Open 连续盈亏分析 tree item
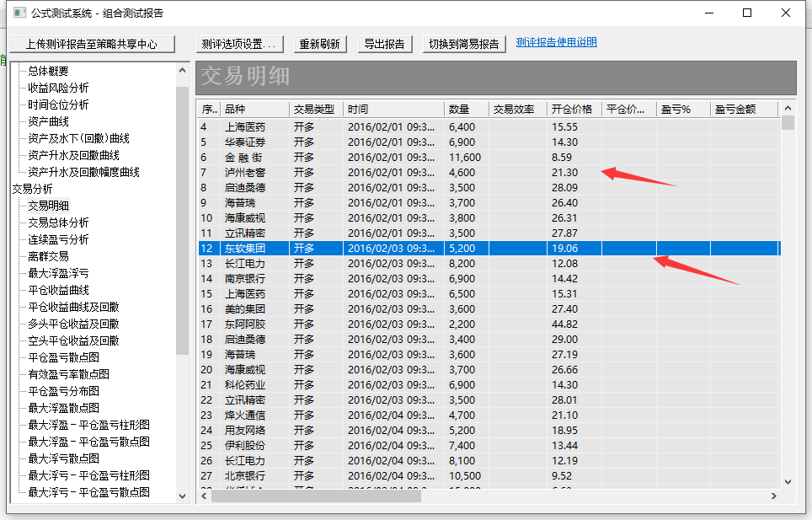812x520 pixels. click(58, 239)
